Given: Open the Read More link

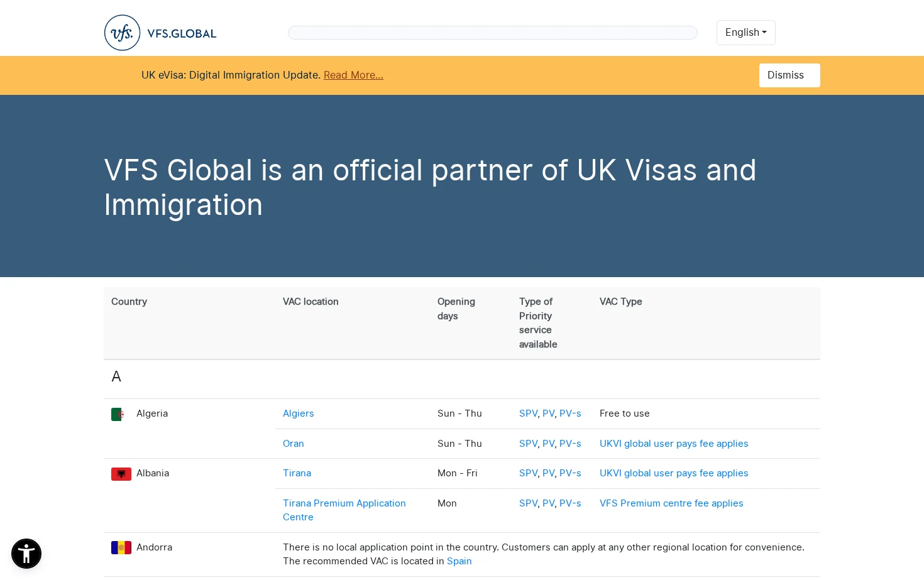Looking at the screenshot, I should click(353, 75).
